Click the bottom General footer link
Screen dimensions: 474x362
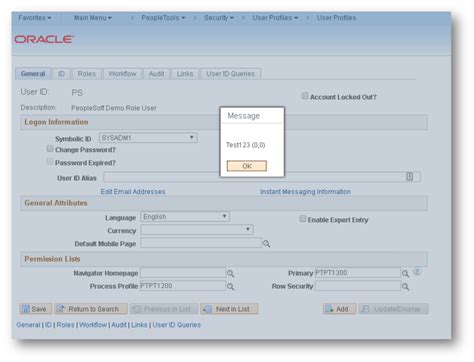coord(28,325)
